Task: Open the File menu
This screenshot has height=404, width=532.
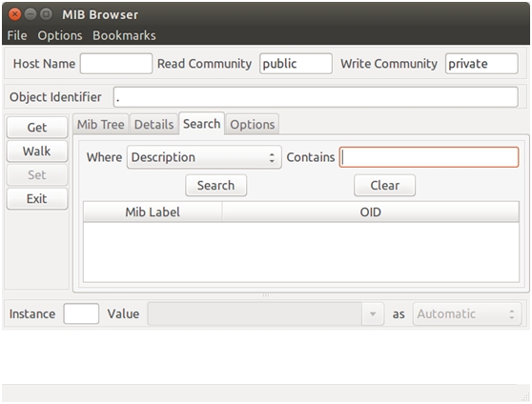Action: coord(17,35)
